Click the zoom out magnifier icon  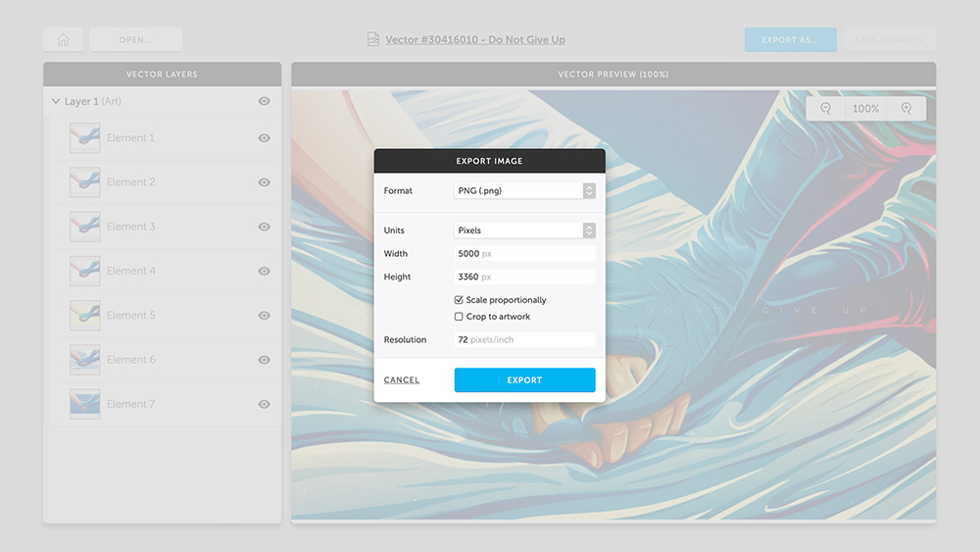point(826,109)
